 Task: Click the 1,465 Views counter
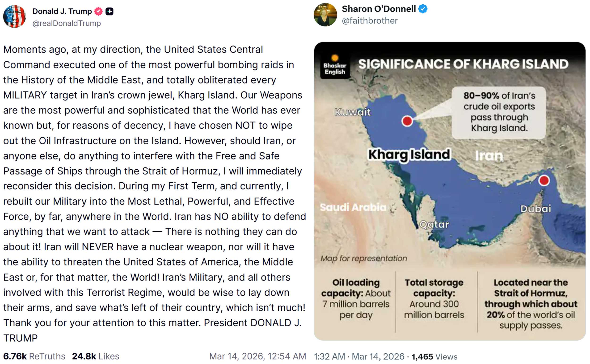434,356
